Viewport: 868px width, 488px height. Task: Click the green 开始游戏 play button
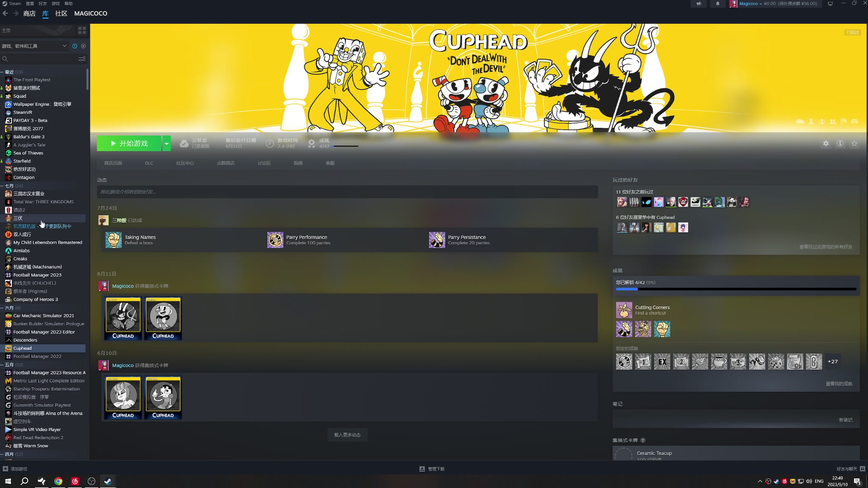tap(129, 144)
